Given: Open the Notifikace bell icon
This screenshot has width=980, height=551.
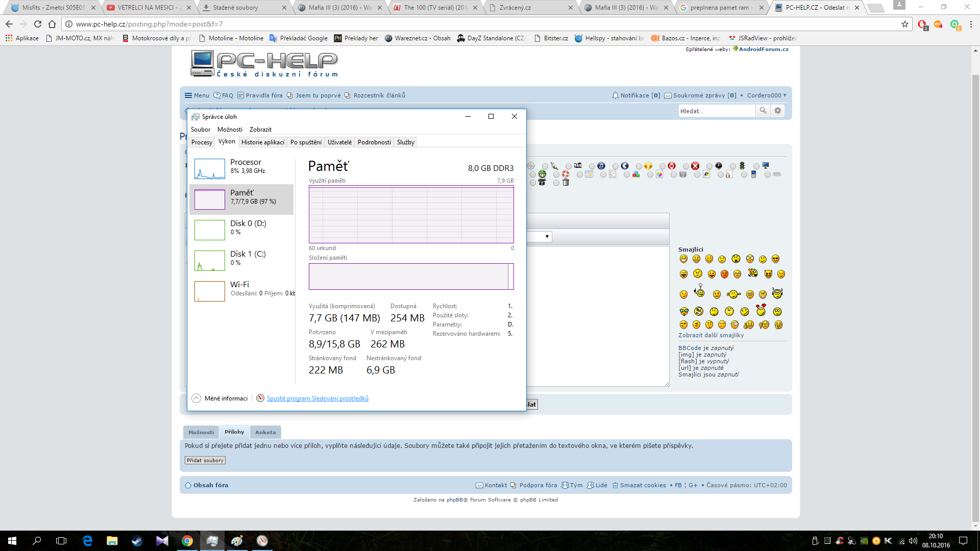Looking at the screenshot, I should pos(615,95).
